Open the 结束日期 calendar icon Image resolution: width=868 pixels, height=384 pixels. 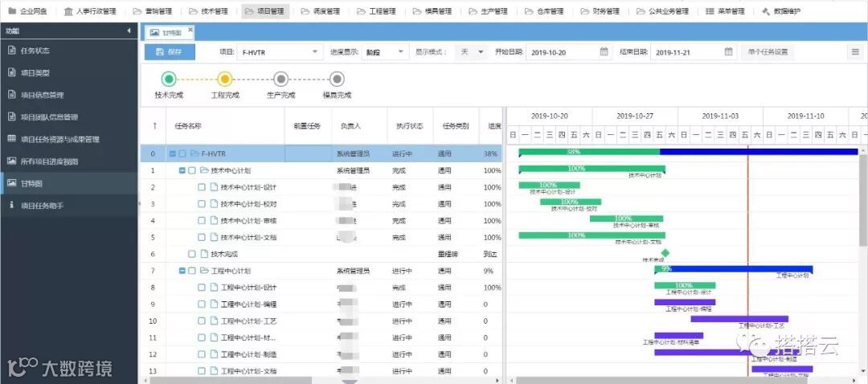(x=728, y=52)
